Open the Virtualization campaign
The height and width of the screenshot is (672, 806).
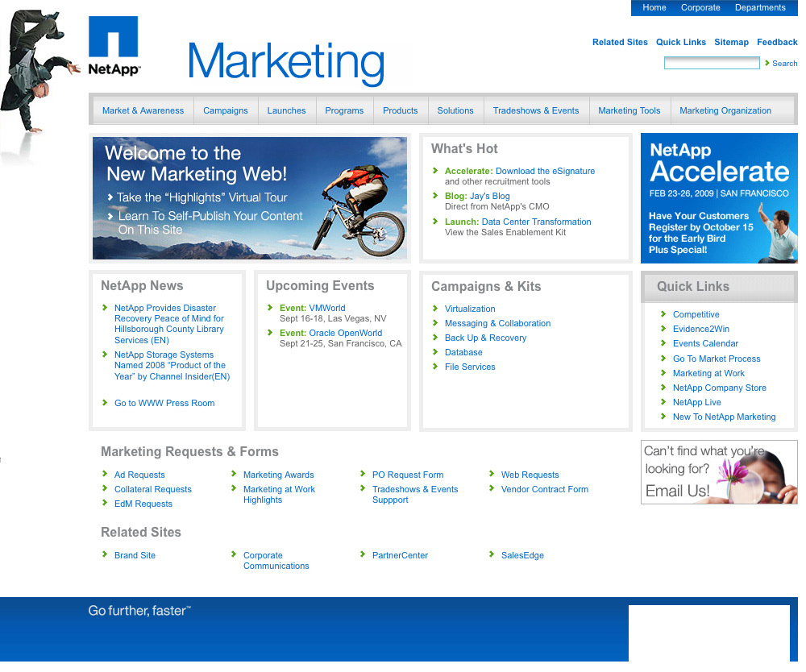point(470,309)
